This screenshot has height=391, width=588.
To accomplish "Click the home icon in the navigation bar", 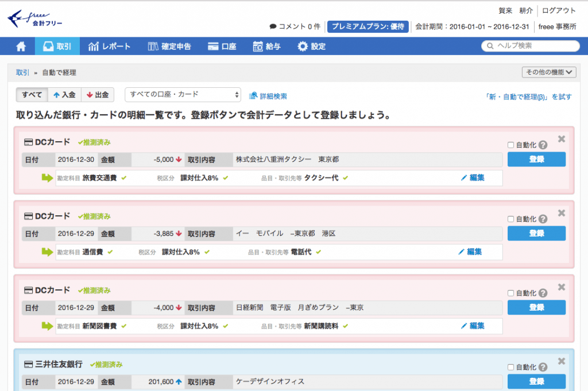I will click(21, 46).
